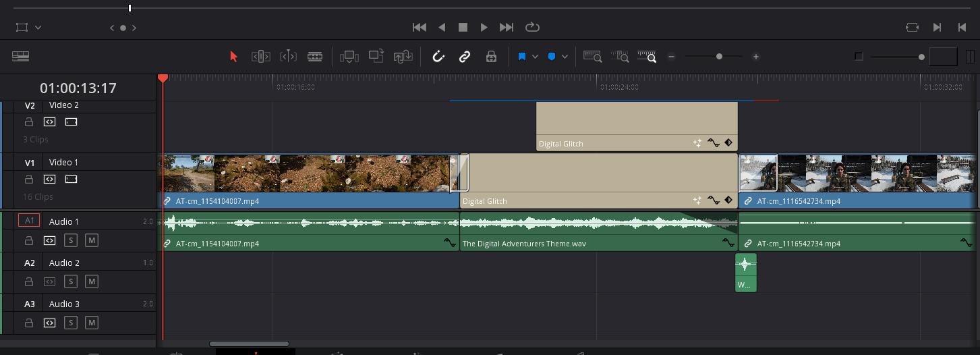Click the Custom Zoom icon

coord(647,57)
